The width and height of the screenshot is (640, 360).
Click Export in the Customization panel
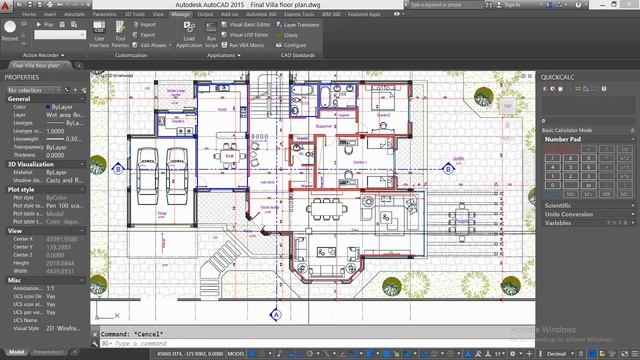144,35
